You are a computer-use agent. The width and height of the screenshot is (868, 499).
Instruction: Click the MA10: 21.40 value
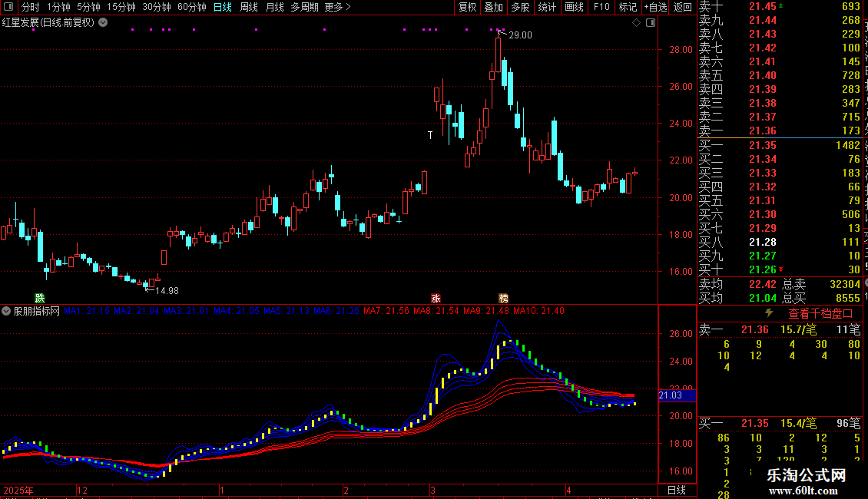(538, 311)
